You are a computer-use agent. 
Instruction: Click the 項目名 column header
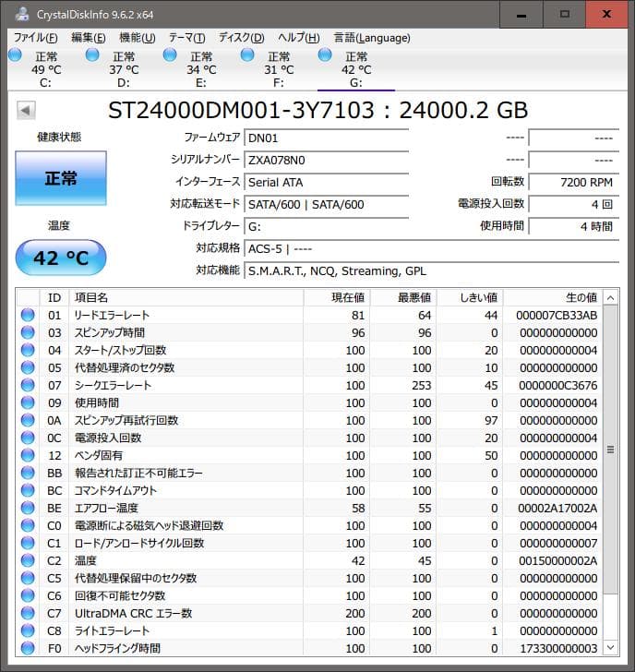[x=186, y=297]
